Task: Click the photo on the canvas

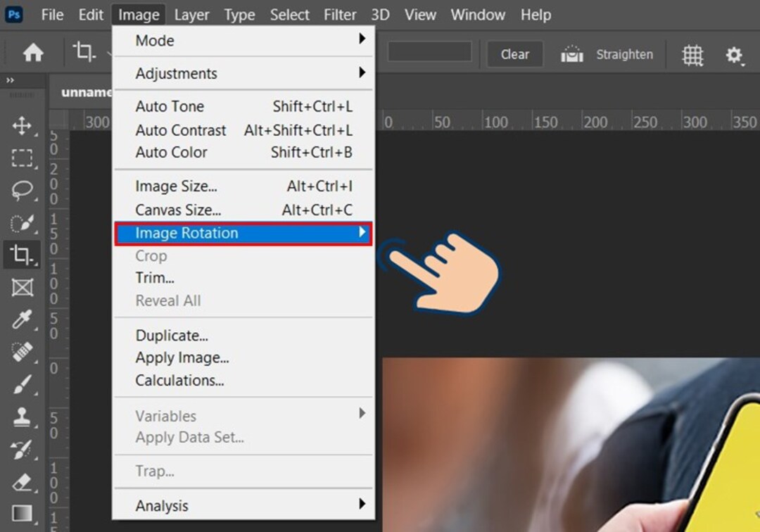Action: pos(571,445)
